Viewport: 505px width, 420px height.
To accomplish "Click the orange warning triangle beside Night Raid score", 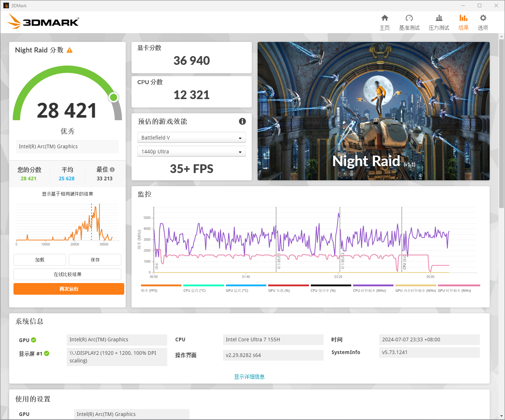I will 70,50.
